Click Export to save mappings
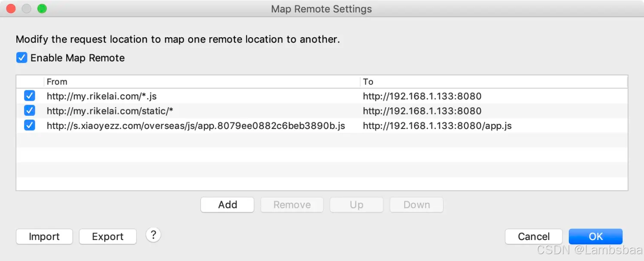Screen dimensions: 644x261 [x=108, y=237]
